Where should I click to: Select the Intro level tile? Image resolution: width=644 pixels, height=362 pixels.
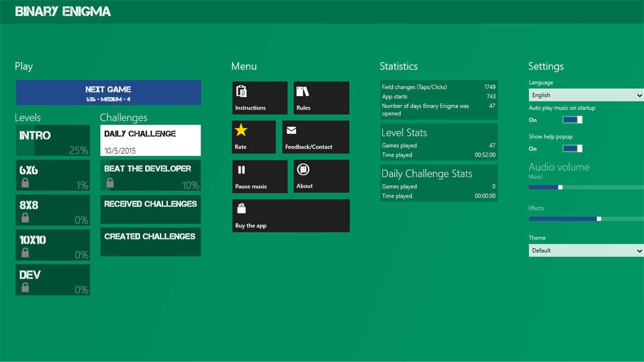click(x=52, y=140)
